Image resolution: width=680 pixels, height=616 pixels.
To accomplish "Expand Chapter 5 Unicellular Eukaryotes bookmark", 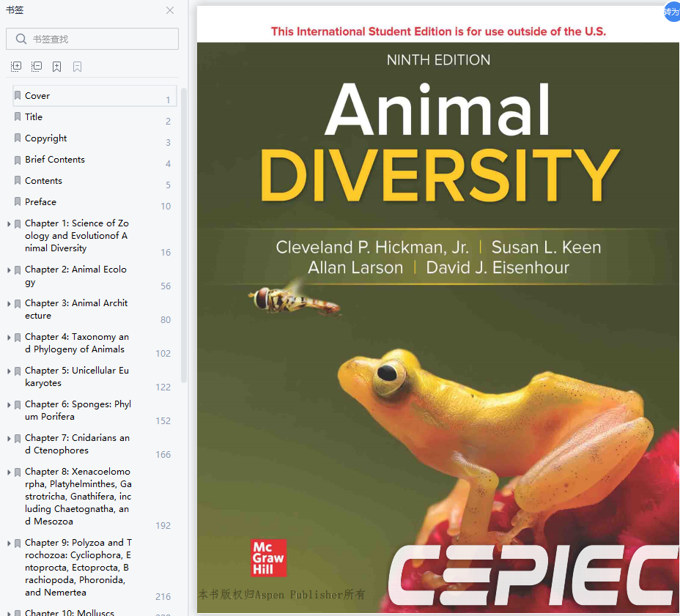I will coord(9,371).
